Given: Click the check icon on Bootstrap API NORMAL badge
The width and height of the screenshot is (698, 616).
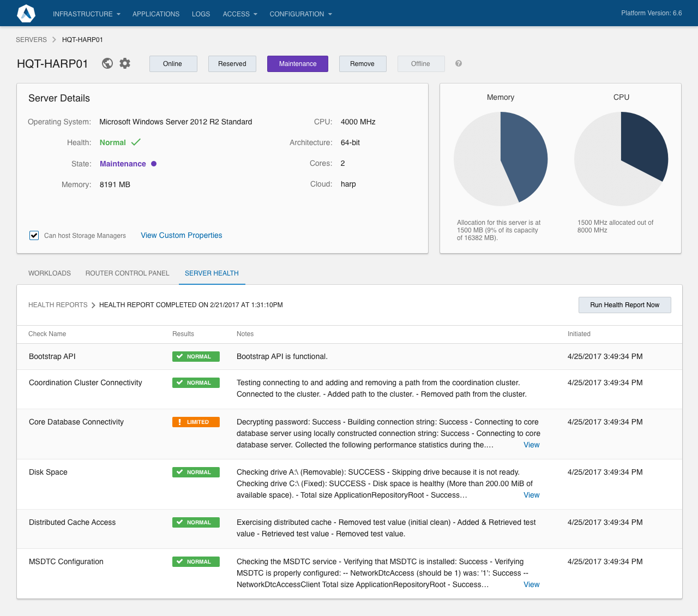Looking at the screenshot, I should click(179, 356).
